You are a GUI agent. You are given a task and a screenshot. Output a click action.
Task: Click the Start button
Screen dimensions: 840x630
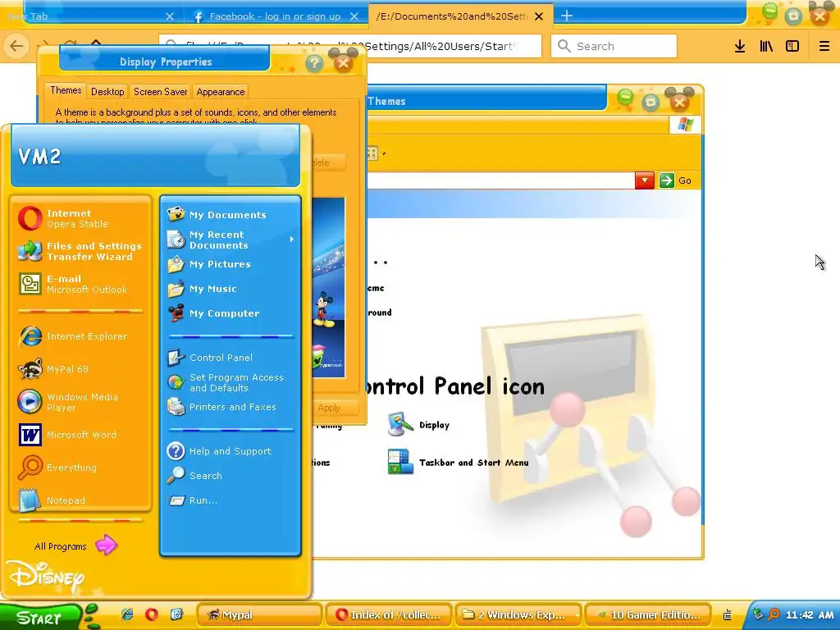click(39, 617)
